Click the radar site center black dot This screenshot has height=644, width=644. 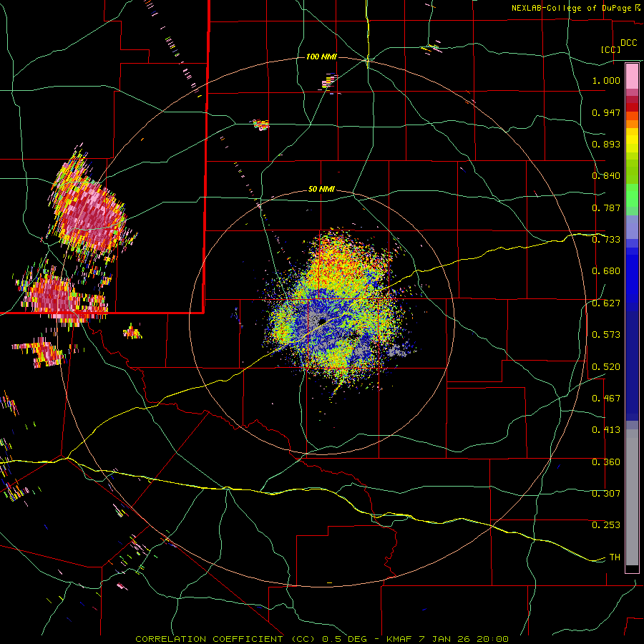[x=322, y=321]
